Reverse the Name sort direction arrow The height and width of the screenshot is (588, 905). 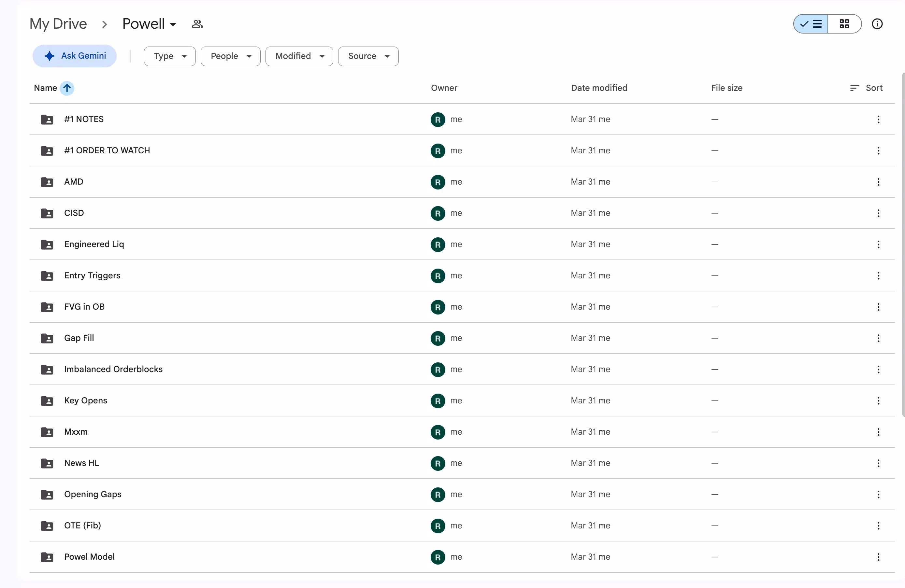coord(67,88)
